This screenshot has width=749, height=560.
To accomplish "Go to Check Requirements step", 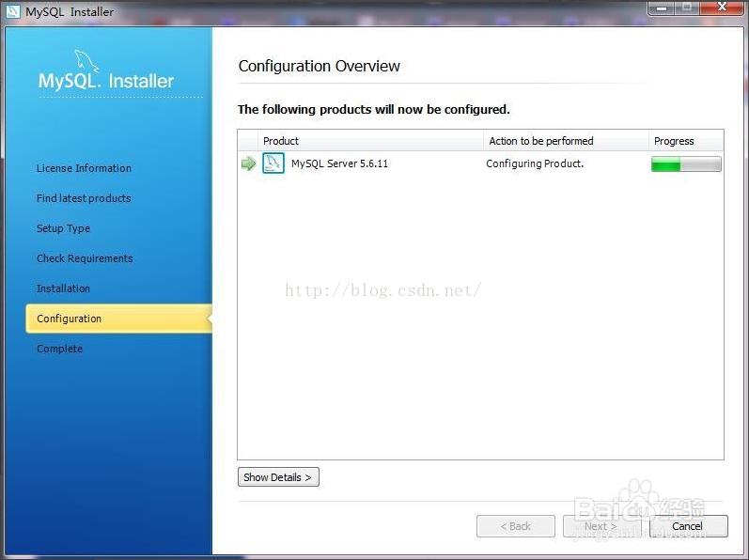I will point(85,258).
